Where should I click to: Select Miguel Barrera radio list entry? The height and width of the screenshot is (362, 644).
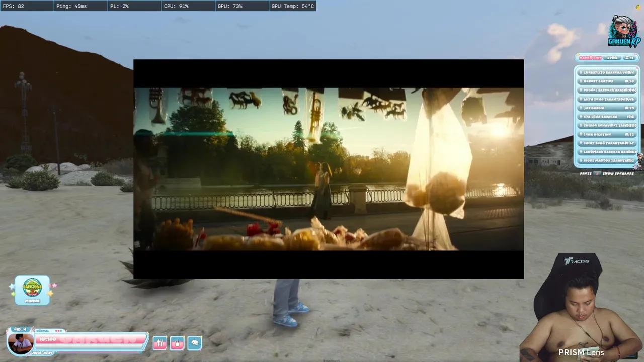607,90
